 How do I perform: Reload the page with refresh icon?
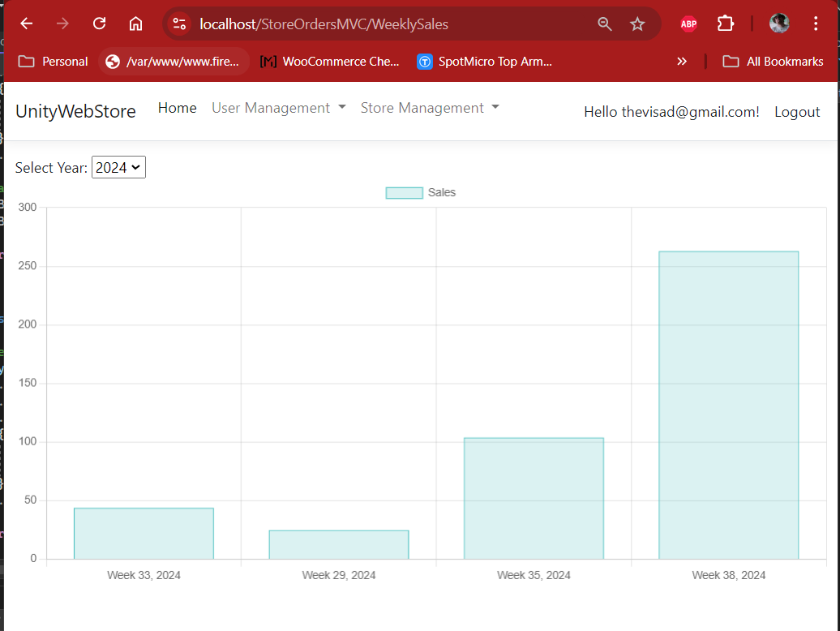tap(100, 24)
